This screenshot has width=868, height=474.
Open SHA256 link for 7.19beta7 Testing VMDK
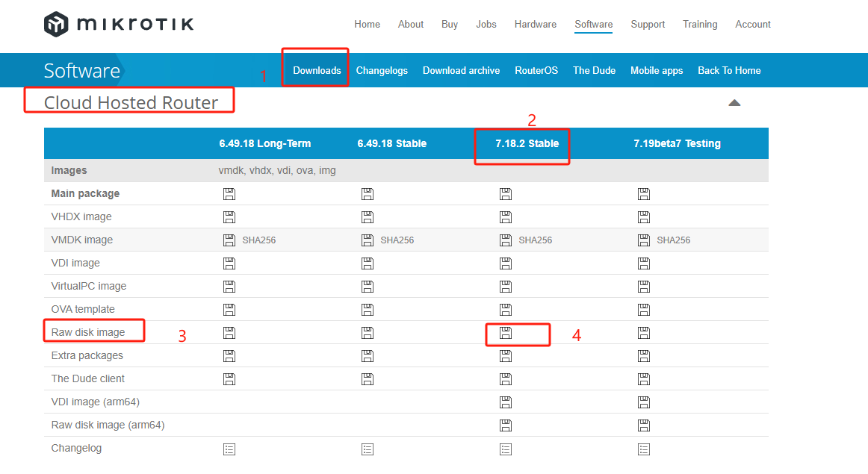coord(673,240)
